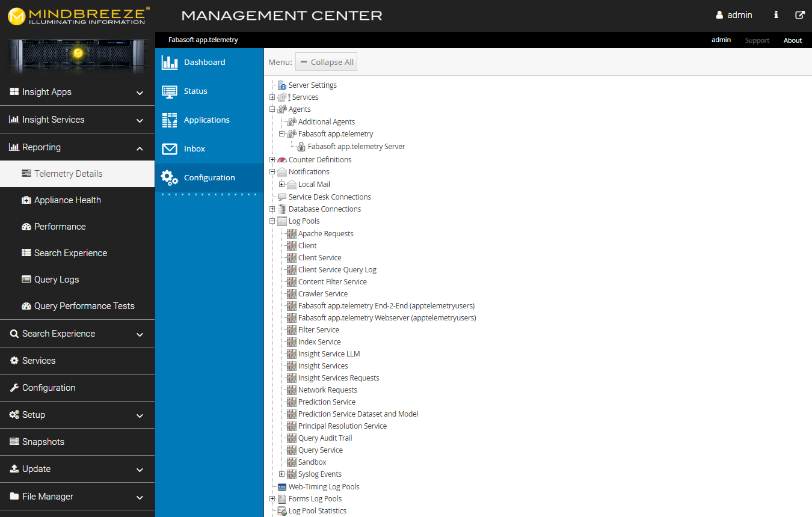Click the admin user icon in header
812x517 pixels.
point(719,15)
